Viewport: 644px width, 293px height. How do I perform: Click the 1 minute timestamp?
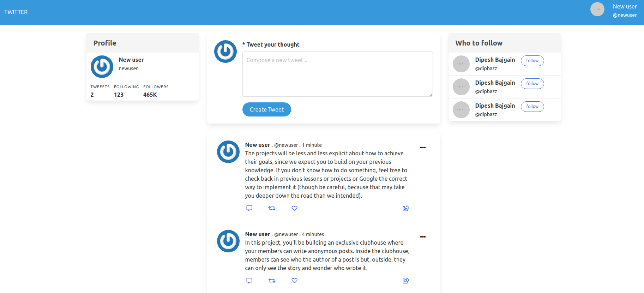(312, 145)
